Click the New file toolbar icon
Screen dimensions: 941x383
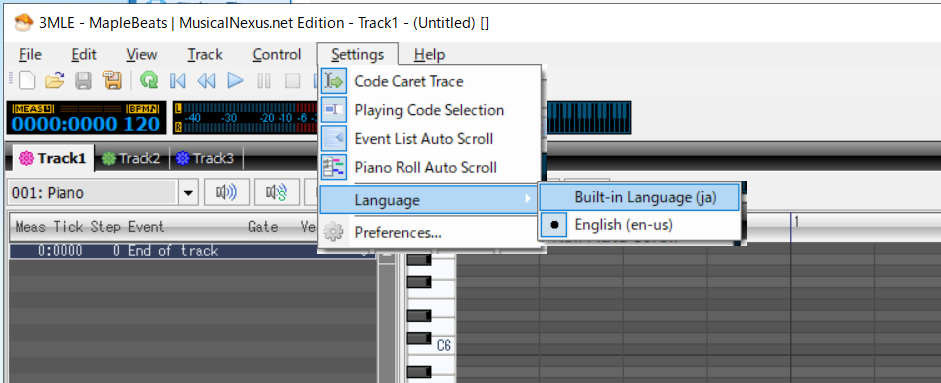26,80
